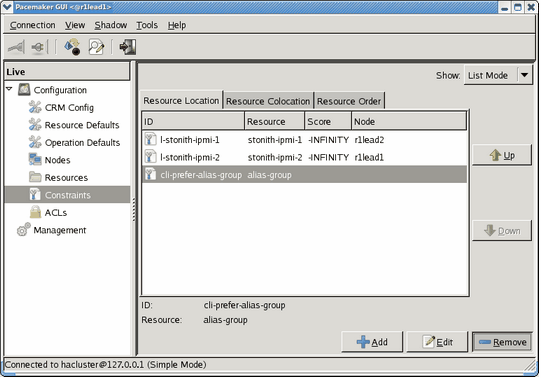Click the Resources folder icon
The image size is (541, 378).
click(x=35, y=177)
